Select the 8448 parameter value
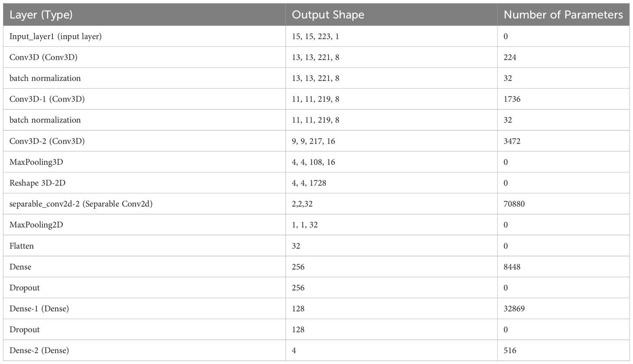The width and height of the screenshot is (633, 364). pos(512,266)
